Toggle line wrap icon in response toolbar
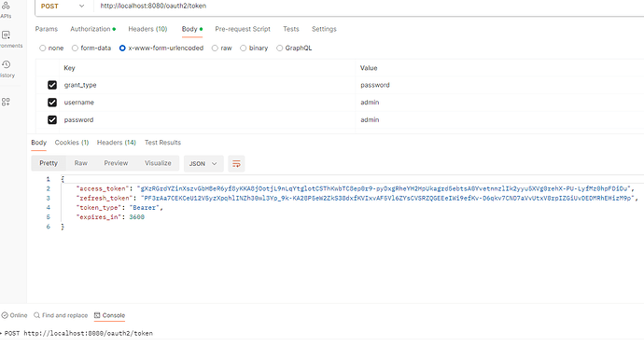644x346 pixels. (236, 164)
